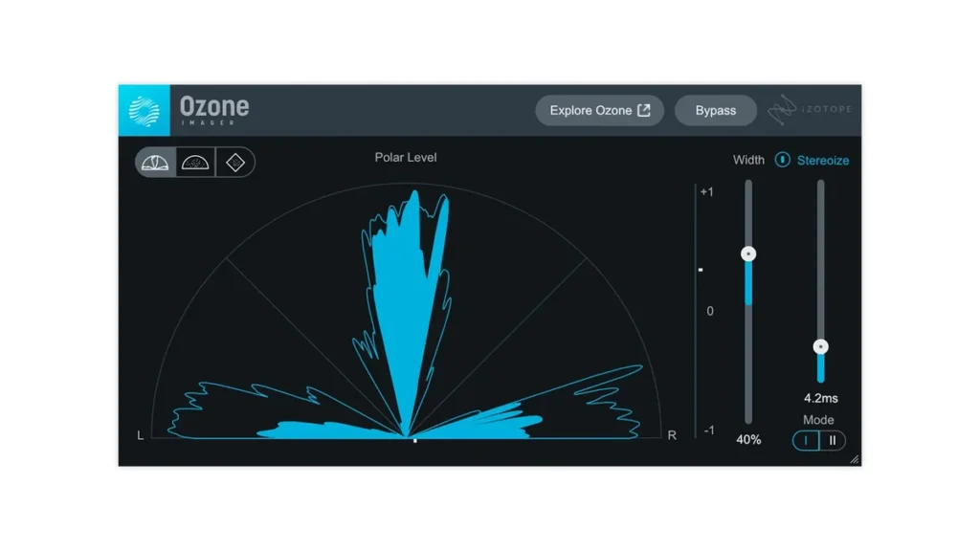Viewport: 980px width, 551px height.
Task: Click the R channel marker
Action: click(672, 435)
